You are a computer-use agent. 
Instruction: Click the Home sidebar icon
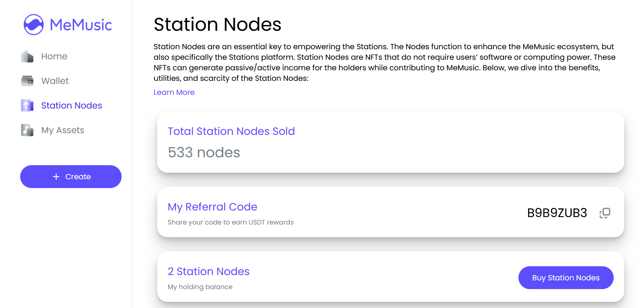click(x=27, y=57)
